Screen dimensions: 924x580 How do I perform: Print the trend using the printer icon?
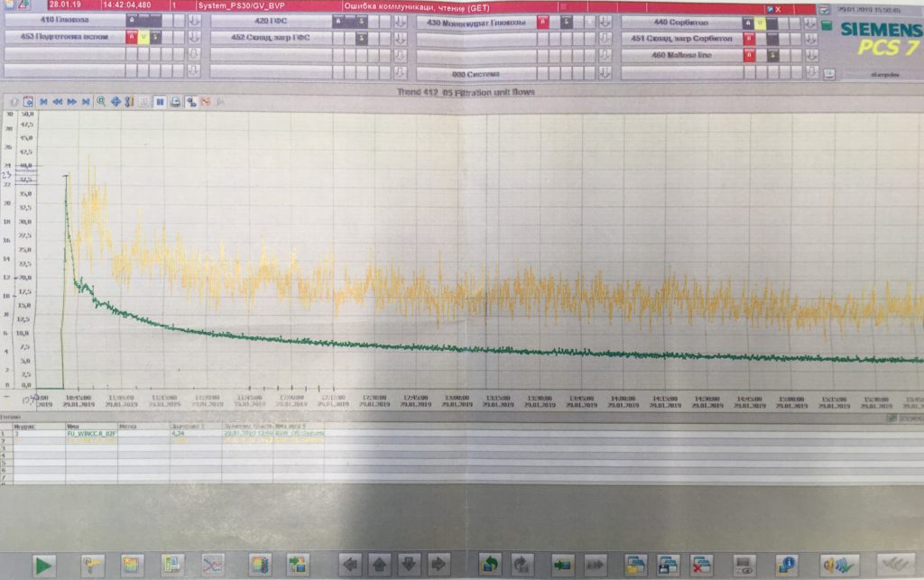175,102
